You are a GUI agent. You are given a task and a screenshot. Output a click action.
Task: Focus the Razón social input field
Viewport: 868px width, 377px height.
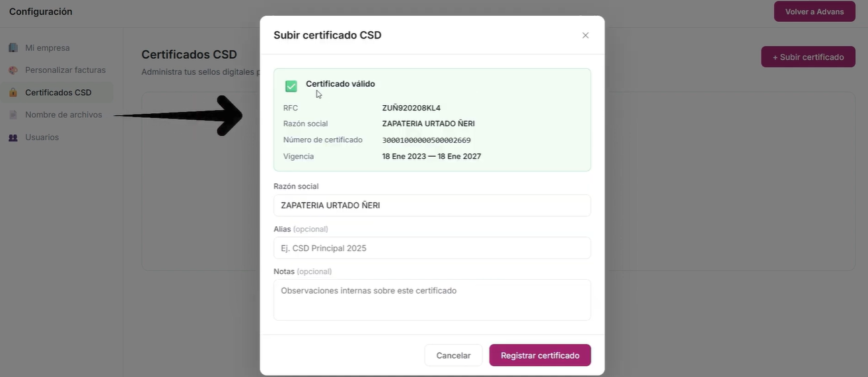click(432, 206)
